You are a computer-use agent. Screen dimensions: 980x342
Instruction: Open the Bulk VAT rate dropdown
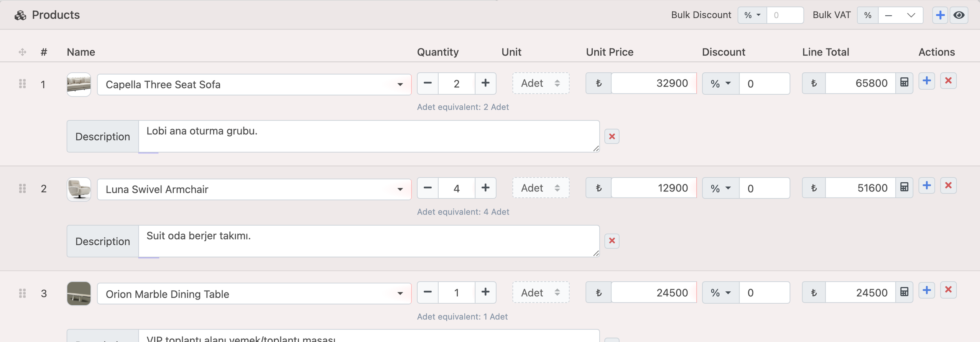pos(900,15)
